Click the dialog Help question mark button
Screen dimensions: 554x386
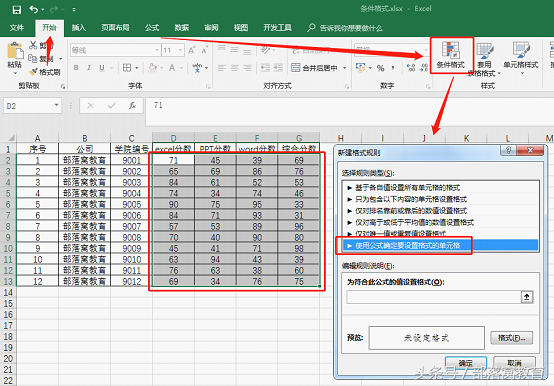[508, 150]
